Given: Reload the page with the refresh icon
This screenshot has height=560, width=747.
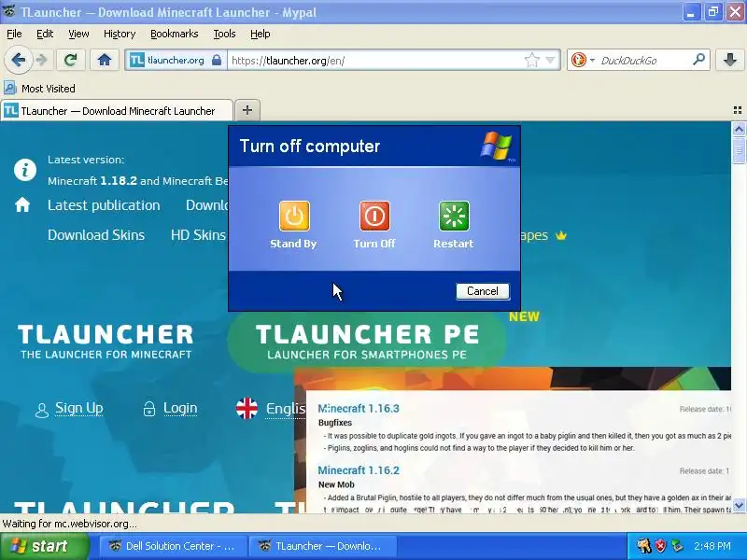Looking at the screenshot, I should [x=71, y=60].
